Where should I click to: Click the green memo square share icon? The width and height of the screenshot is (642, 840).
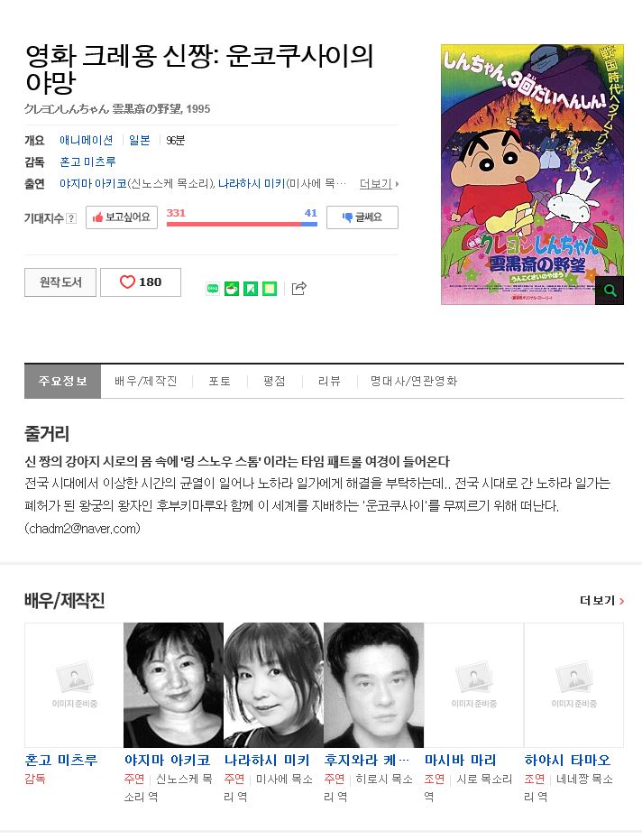click(x=270, y=289)
